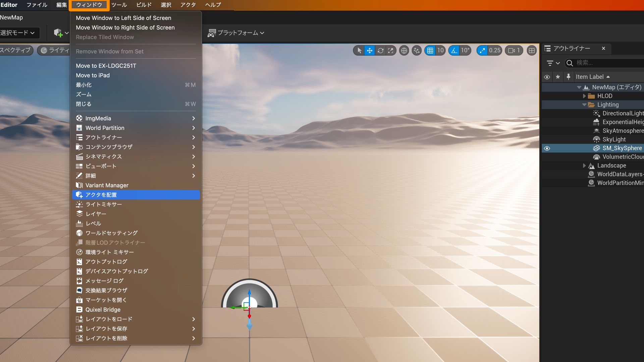This screenshot has width=644, height=362.
Task: Open the viewport layout grid icon
Action: click(x=531, y=50)
